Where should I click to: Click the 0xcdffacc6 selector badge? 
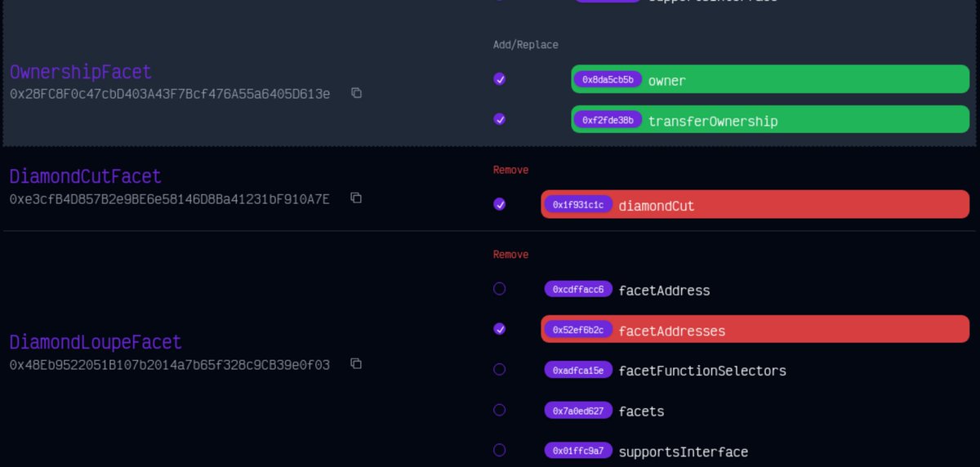(578, 289)
